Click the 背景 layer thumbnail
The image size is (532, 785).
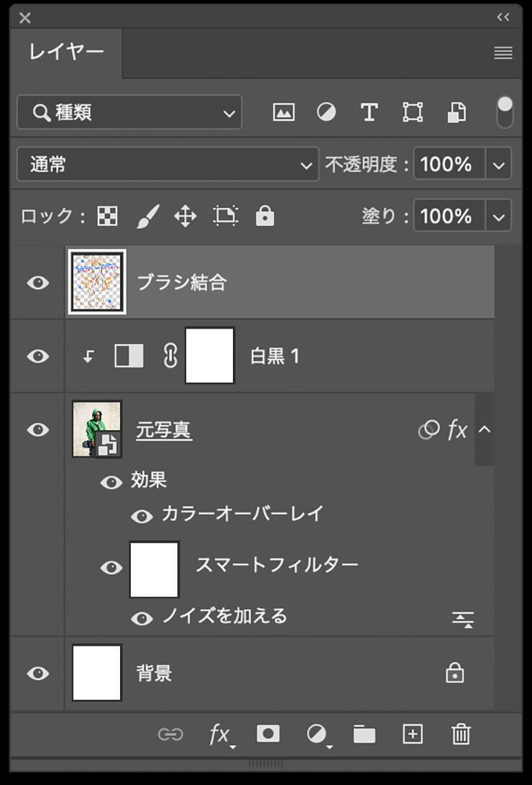[97, 673]
